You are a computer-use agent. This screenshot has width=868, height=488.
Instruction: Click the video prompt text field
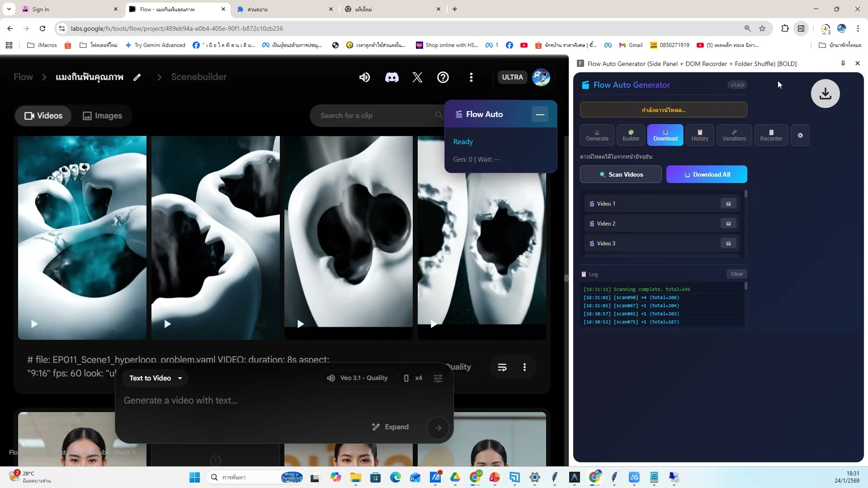point(249,400)
